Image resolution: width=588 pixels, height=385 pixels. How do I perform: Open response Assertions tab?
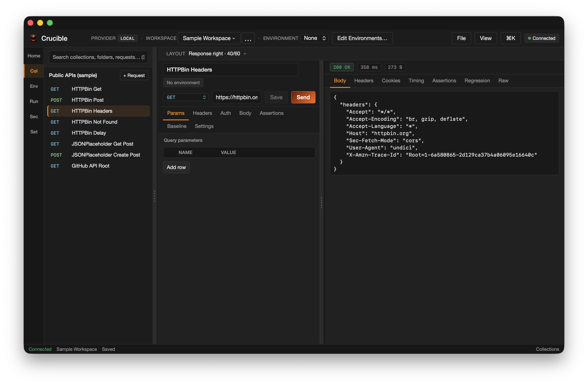coord(444,81)
